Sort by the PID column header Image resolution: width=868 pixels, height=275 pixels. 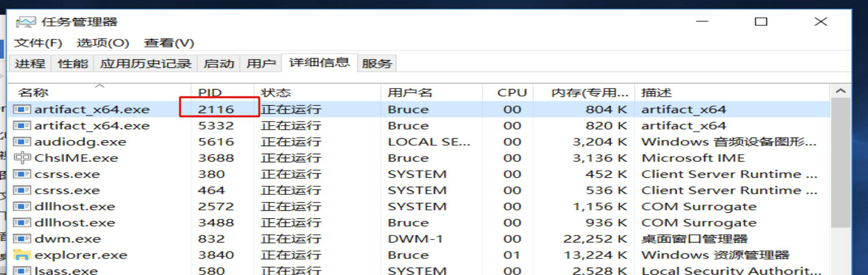click(x=222, y=92)
